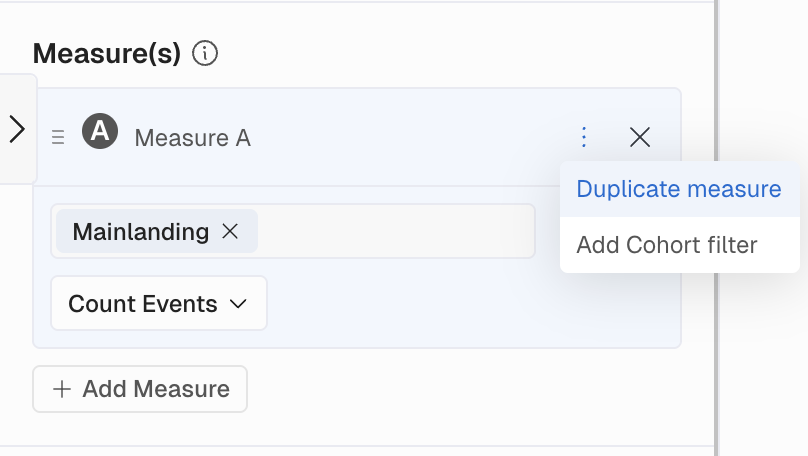Open the Count Events dropdown
This screenshot has height=456, width=808.
pos(158,303)
